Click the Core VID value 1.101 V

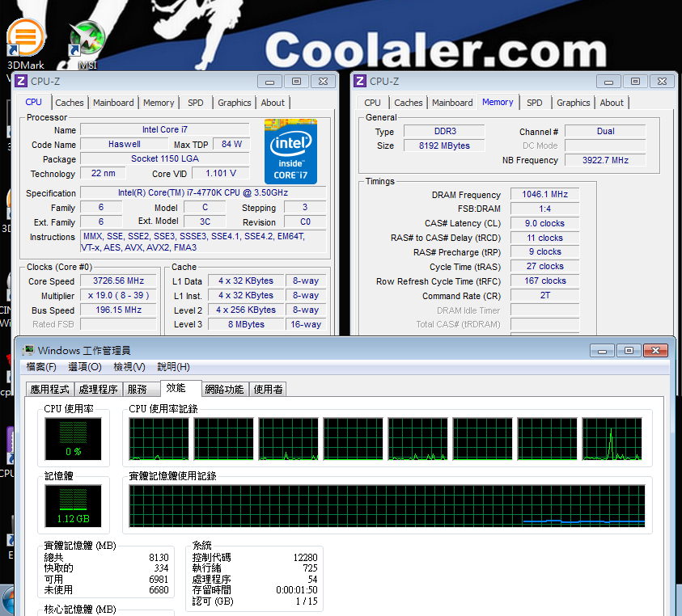(x=221, y=174)
